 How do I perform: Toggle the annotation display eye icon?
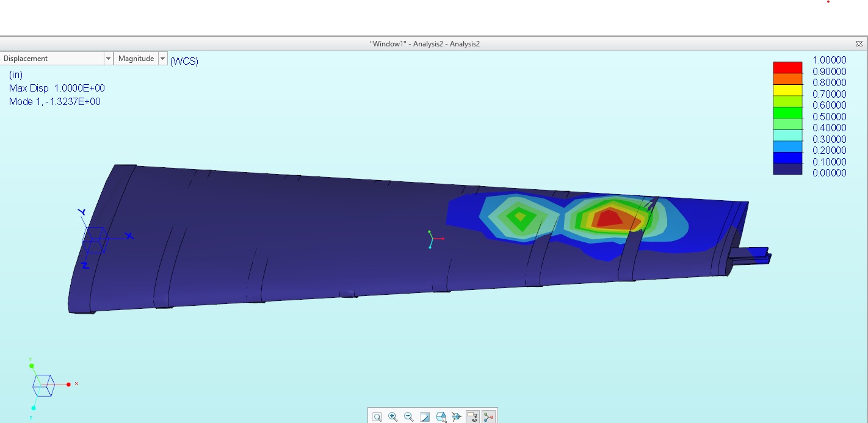pos(472,417)
